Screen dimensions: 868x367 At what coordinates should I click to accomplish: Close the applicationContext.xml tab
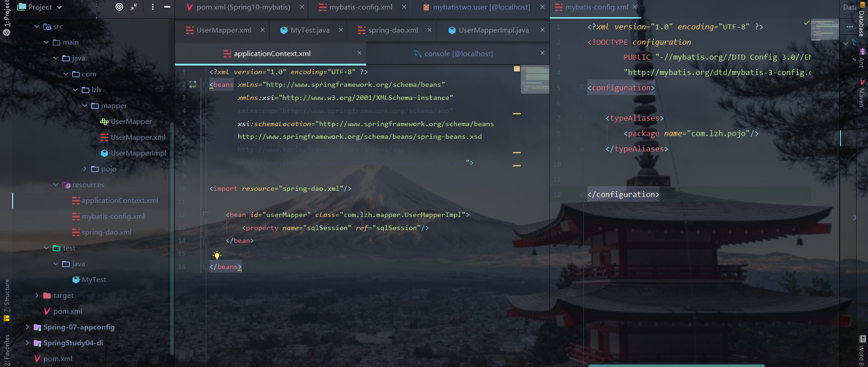point(359,53)
